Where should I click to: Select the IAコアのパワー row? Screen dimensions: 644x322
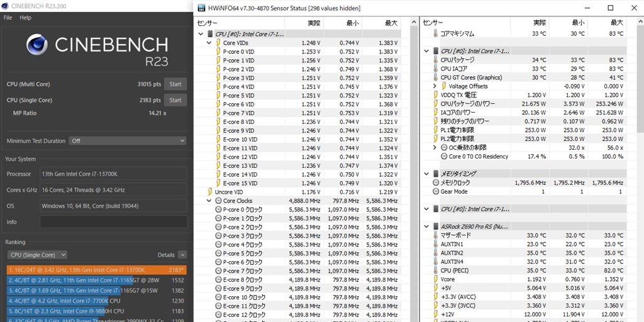(x=524, y=113)
